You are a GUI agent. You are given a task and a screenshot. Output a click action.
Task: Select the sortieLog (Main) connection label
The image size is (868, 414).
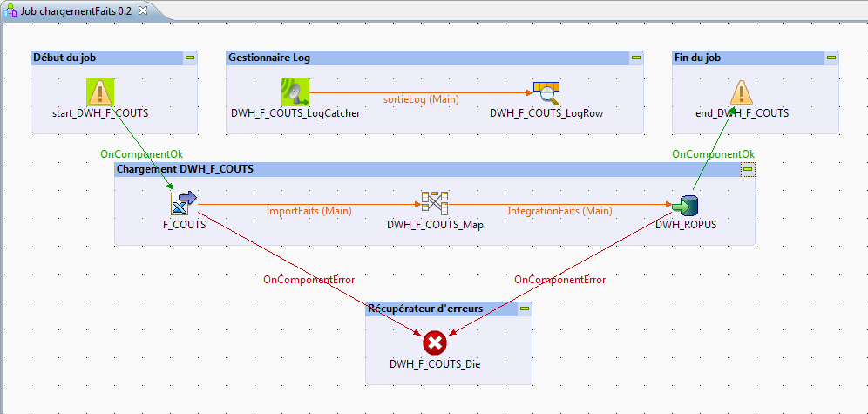tap(421, 99)
